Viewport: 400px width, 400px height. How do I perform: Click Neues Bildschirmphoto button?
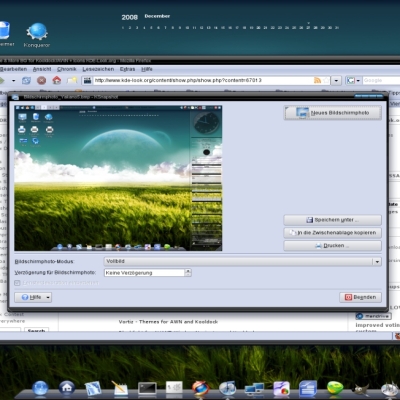[332, 113]
